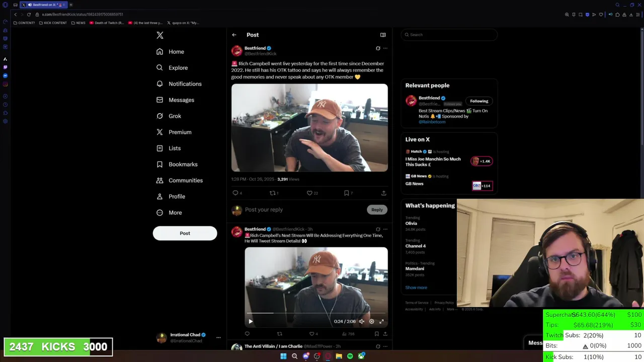Open Explore in X sidebar
The height and width of the screenshot is (362, 644).
pyautogui.click(x=172, y=68)
